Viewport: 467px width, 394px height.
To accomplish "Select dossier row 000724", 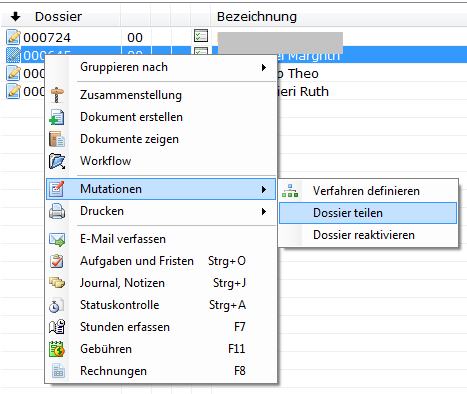I will pos(233,37).
